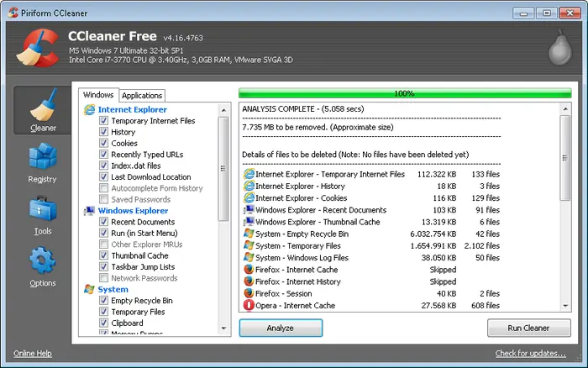The image size is (588, 368).
Task: Select the Internet Explorer category heading
Action: [x=133, y=109]
